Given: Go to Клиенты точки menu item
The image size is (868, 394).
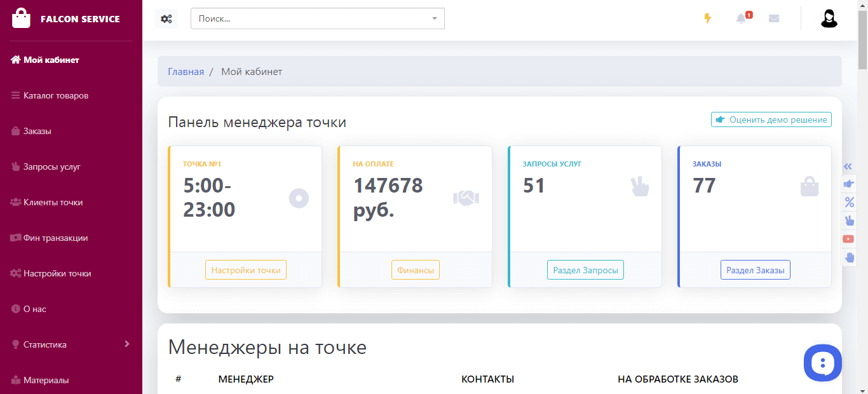Looking at the screenshot, I should (x=53, y=202).
